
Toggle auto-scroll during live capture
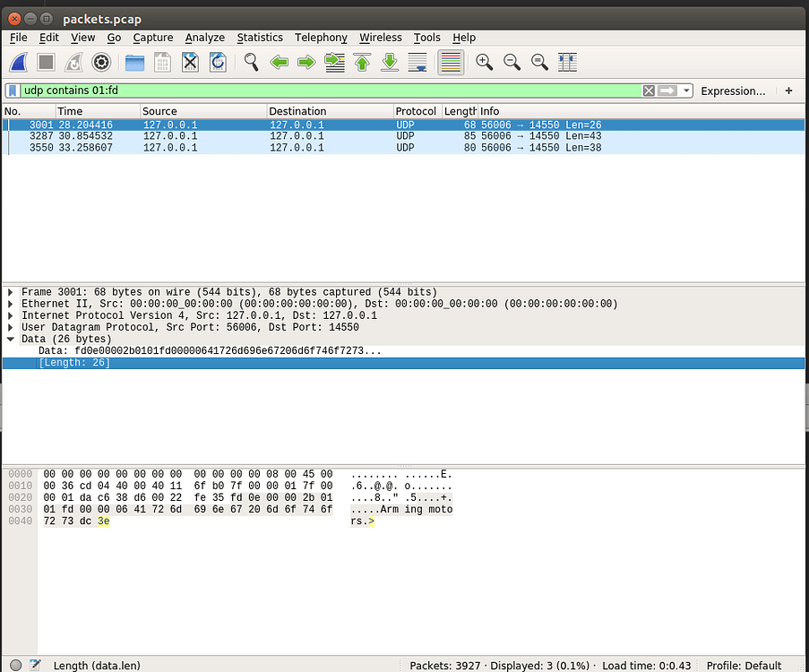click(416, 62)
